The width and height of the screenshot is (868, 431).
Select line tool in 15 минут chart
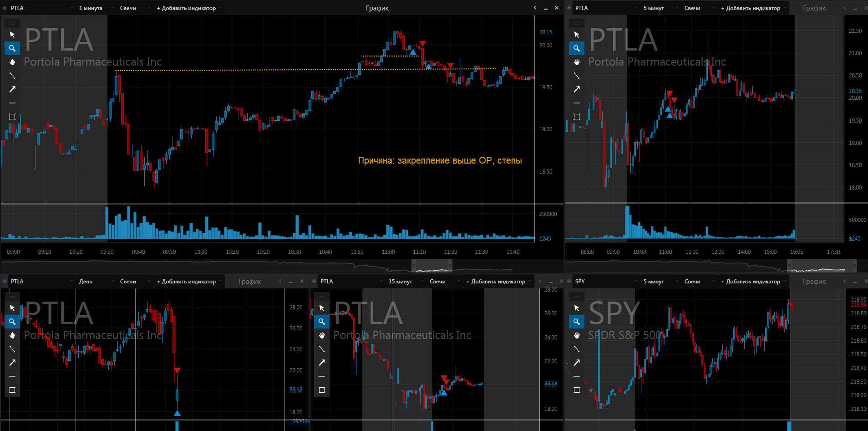point(322,349)
